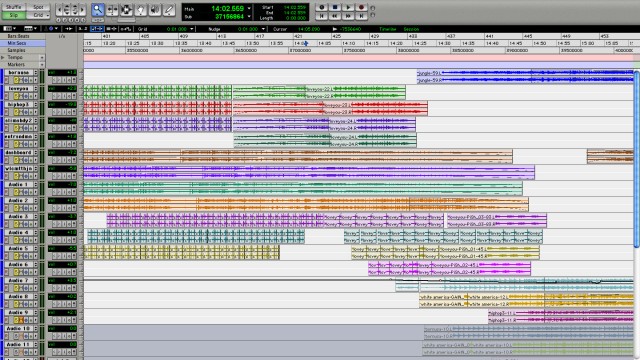Select the Grabber hand tool

click(x=140, y=9)
